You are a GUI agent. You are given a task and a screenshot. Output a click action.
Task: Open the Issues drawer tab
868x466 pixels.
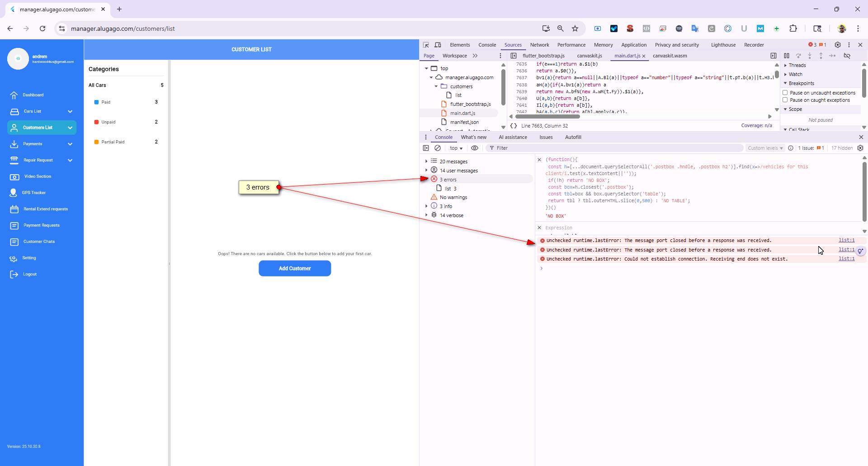click(x=546, y=137)
